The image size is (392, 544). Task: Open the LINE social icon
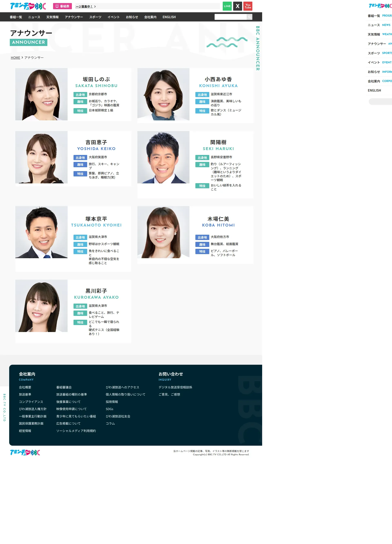point(227,6)
